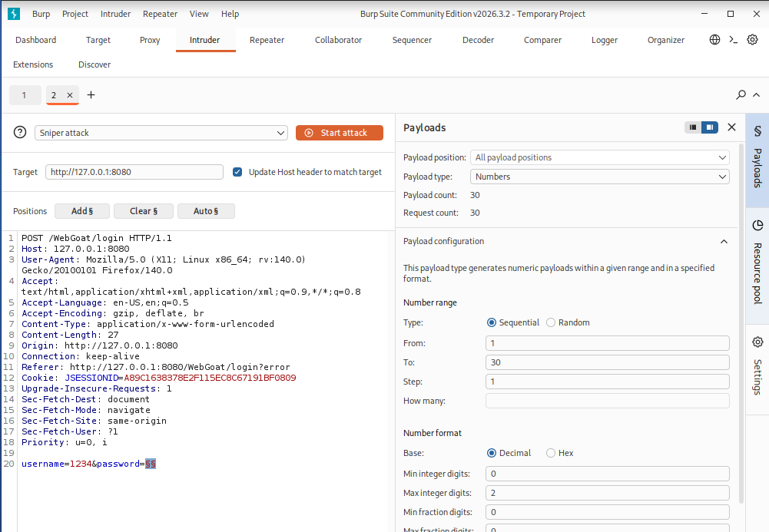Close Intruder tab 2
The height and width of the screenshot is (532, 769).
[x=70, y=95]
